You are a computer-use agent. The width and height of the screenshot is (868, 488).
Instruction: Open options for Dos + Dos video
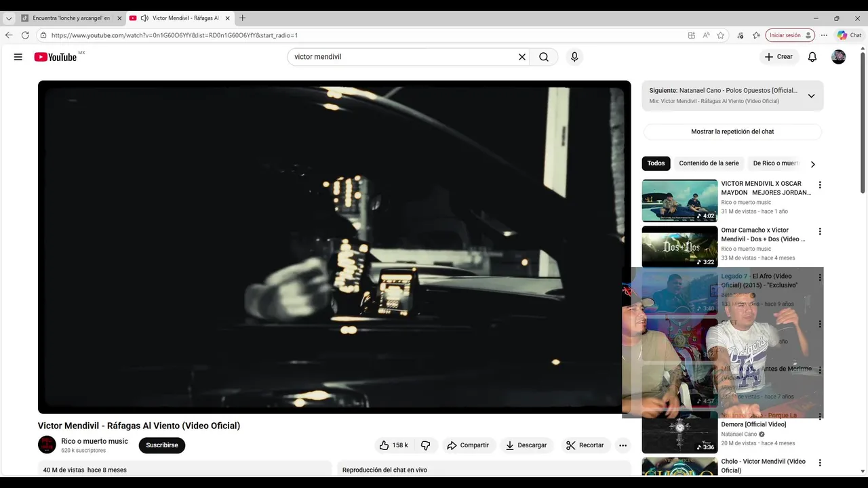click(x=820, y=232)
